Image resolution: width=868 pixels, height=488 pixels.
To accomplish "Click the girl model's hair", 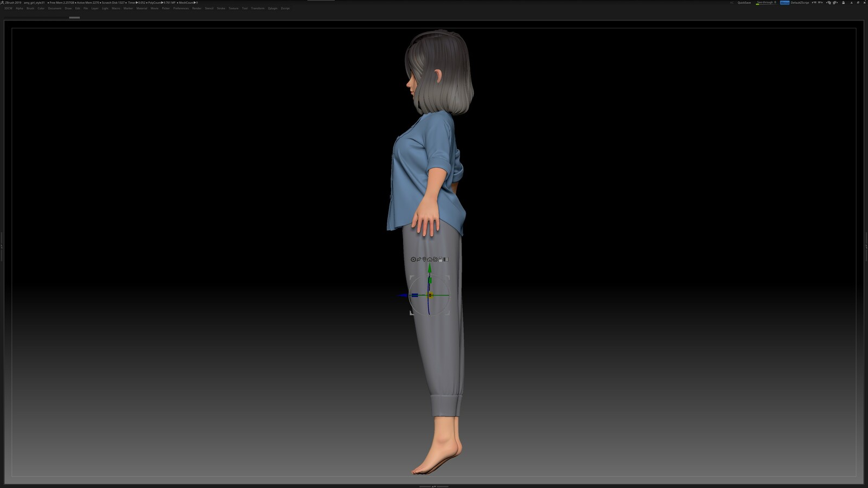I will click(x=444, y=70).
